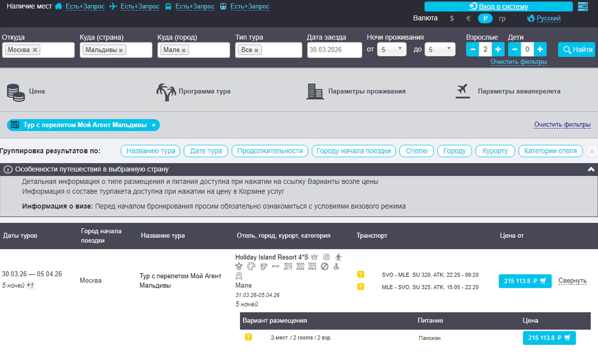Select the ruble currency toggle
This screenshot has width=598, height=364.
click(x=485, y=18)
